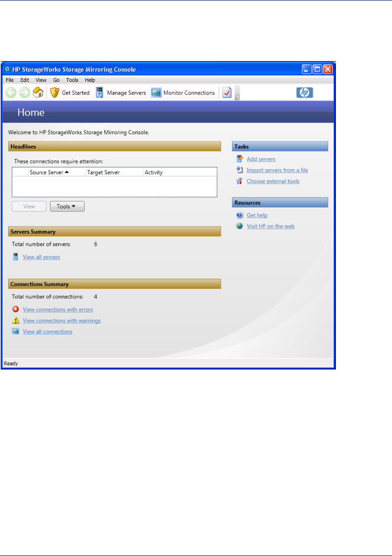
Task: Go forward with the green forward arrow
Action: tap(24, 93)
